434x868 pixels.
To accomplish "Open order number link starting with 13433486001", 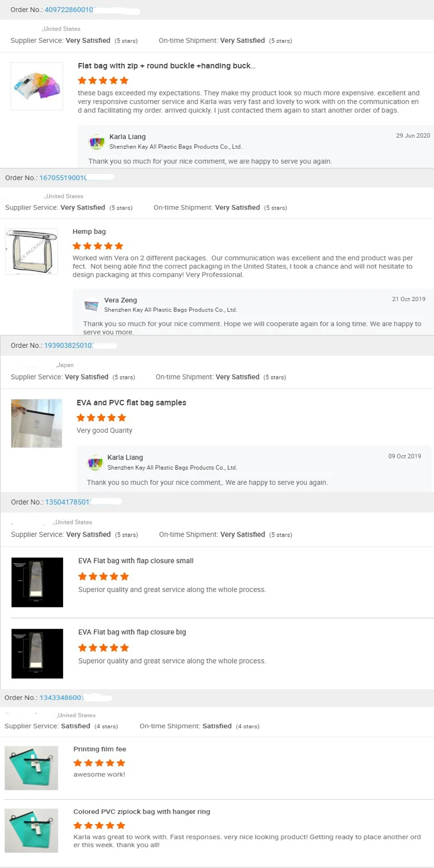I will point(62,698).
